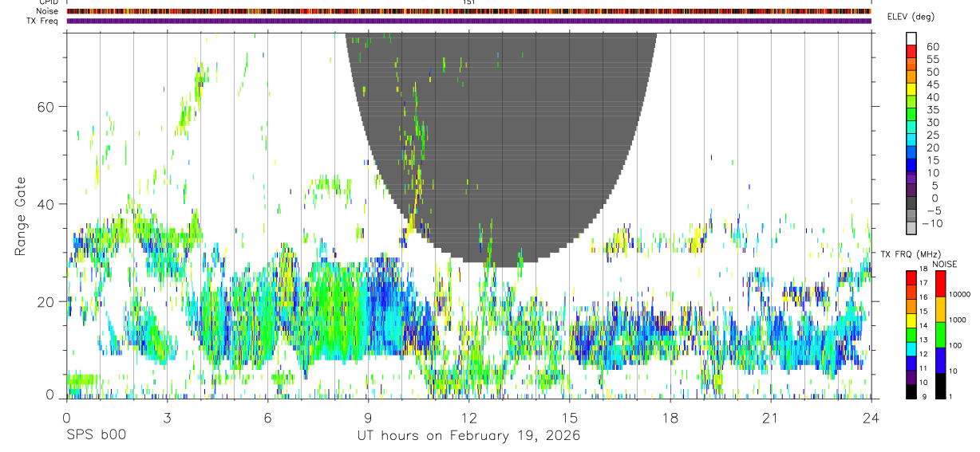
Task: Pick the red top swatch of NOISE colorbar
Action: [x=940, y=284]
